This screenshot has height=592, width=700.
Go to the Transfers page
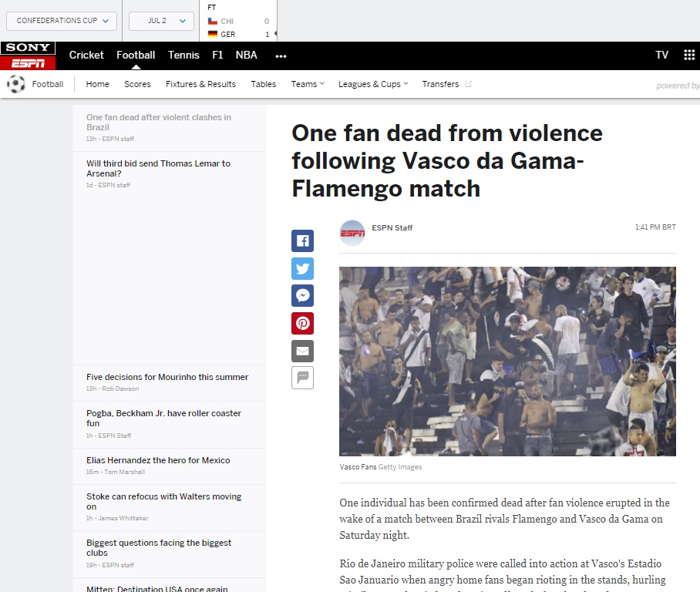pyautogui.click(x=441, y=84)
